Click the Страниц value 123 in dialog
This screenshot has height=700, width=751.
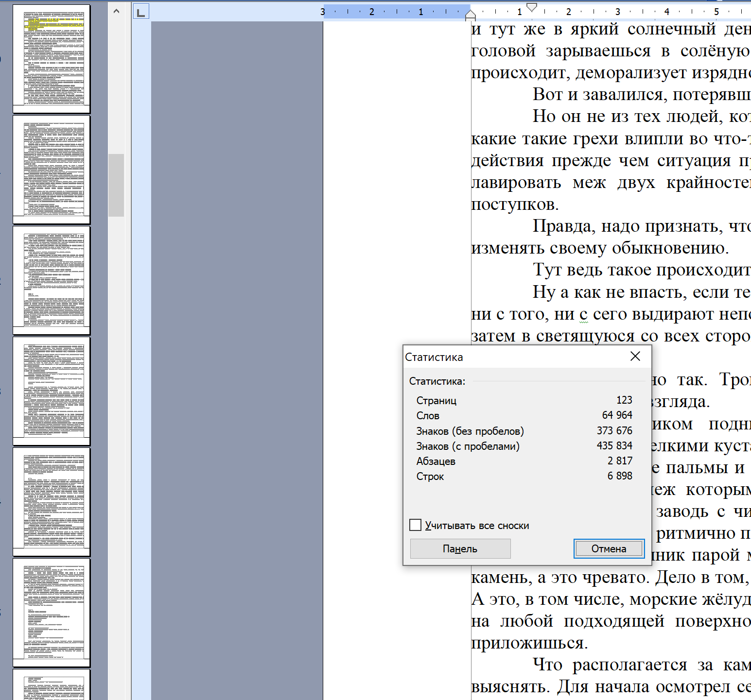[x=624, y=400]
